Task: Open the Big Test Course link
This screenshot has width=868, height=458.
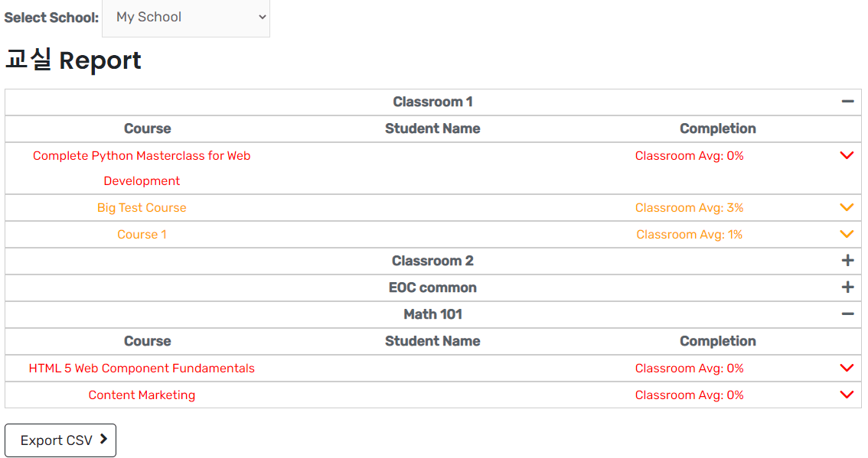Action: click(x=142, y=208)
